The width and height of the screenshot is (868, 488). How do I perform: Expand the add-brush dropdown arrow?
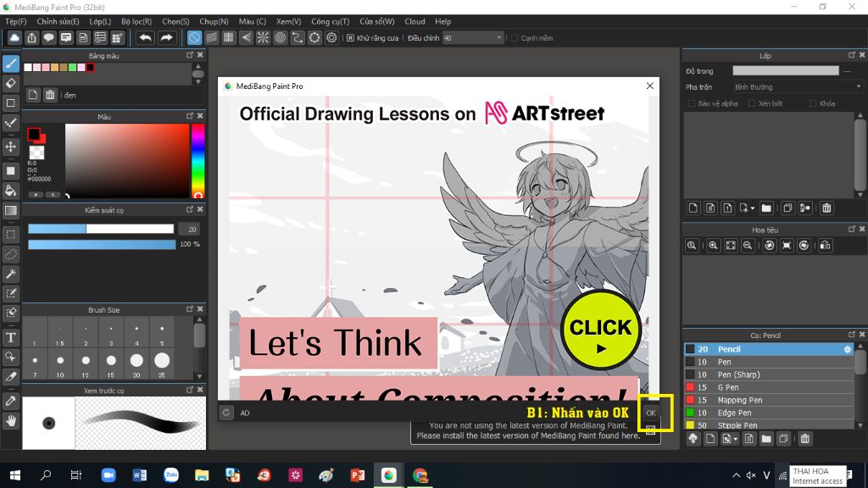(735, 439)
